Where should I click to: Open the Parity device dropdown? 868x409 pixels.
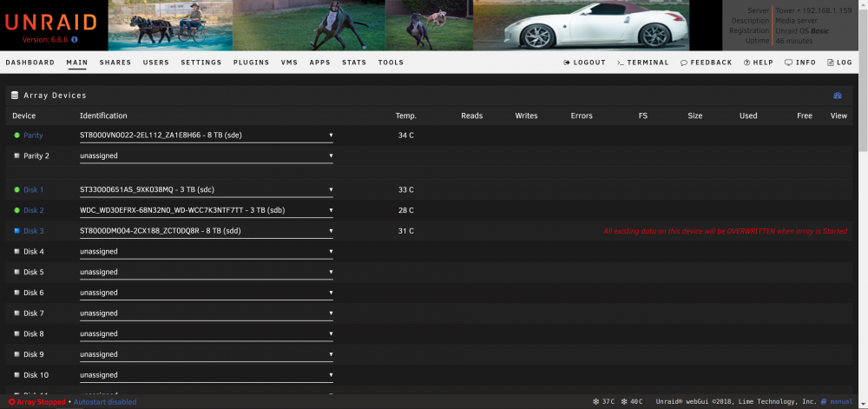(207, 135)
